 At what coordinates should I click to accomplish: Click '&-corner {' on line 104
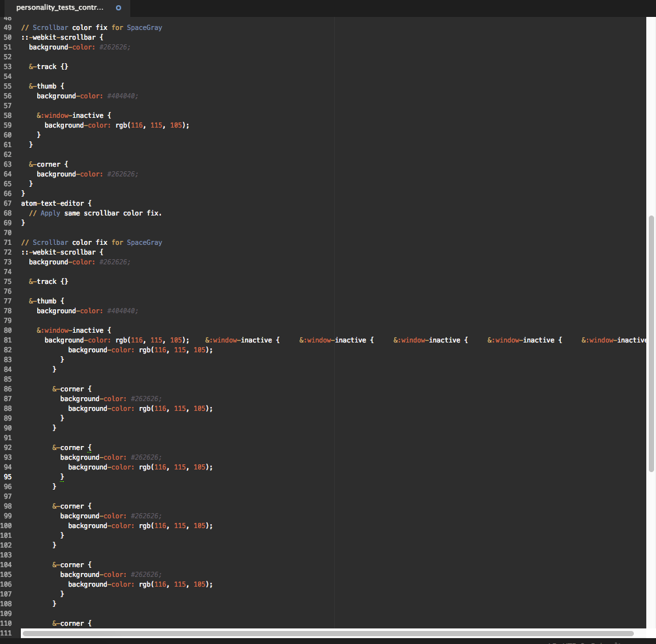72,565
